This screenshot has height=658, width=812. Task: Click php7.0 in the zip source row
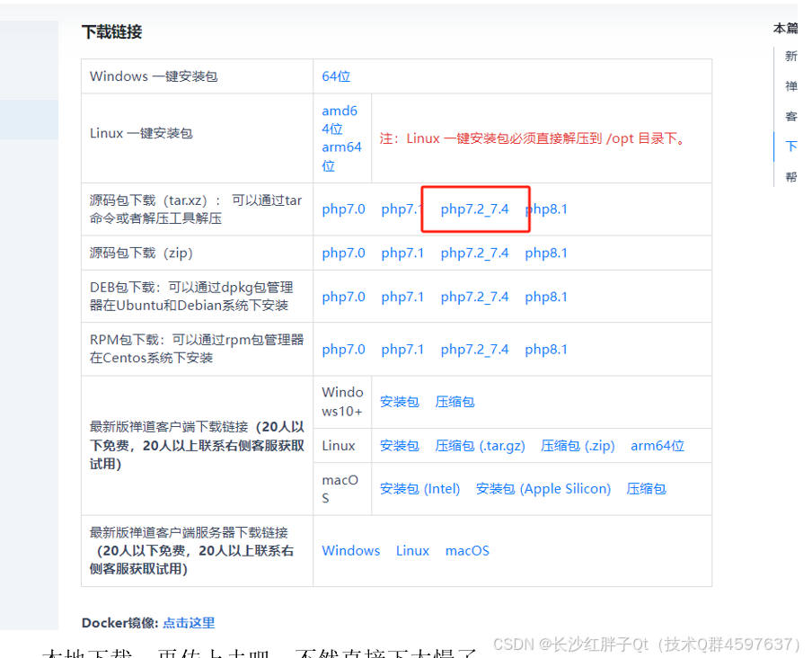(x=343, y=253)
